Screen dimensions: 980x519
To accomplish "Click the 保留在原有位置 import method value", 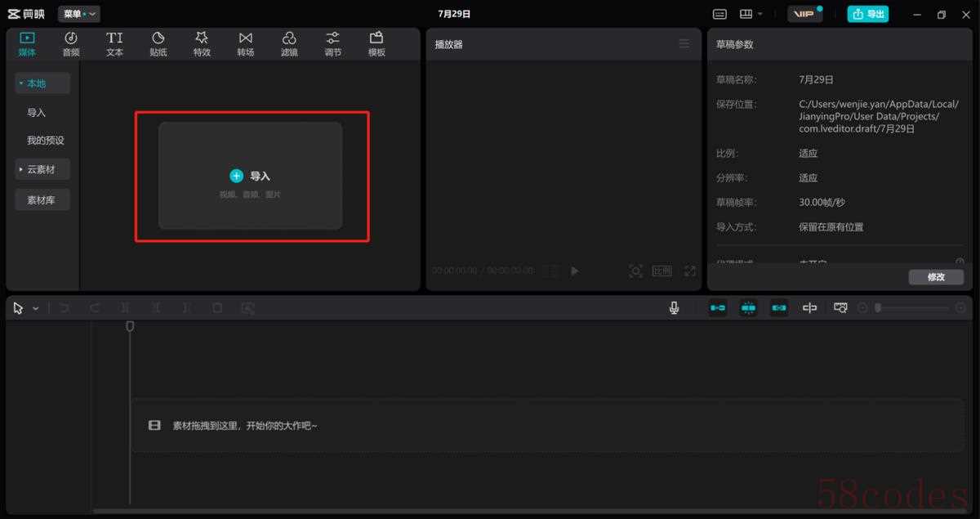I will pyautogui.click(x=831, y=227).
